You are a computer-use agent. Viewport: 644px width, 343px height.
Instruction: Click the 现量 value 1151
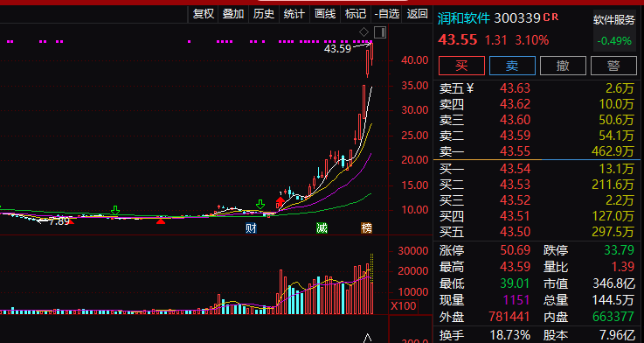coord(516,300)
